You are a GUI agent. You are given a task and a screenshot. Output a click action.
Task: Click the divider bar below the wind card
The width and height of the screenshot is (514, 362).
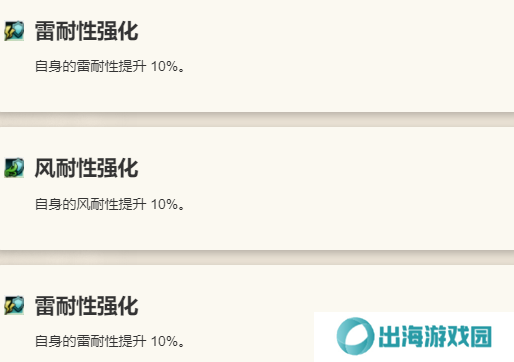(x=257, y=257)
